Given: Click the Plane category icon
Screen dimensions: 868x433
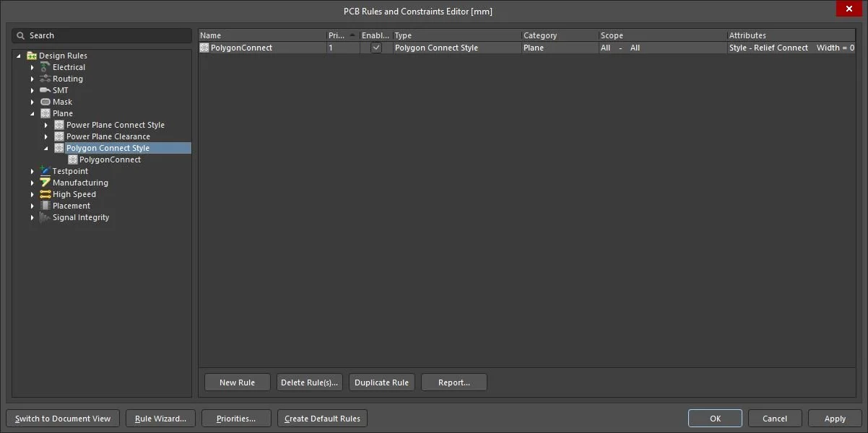Looking at the screenshot, I should (45, 113).
